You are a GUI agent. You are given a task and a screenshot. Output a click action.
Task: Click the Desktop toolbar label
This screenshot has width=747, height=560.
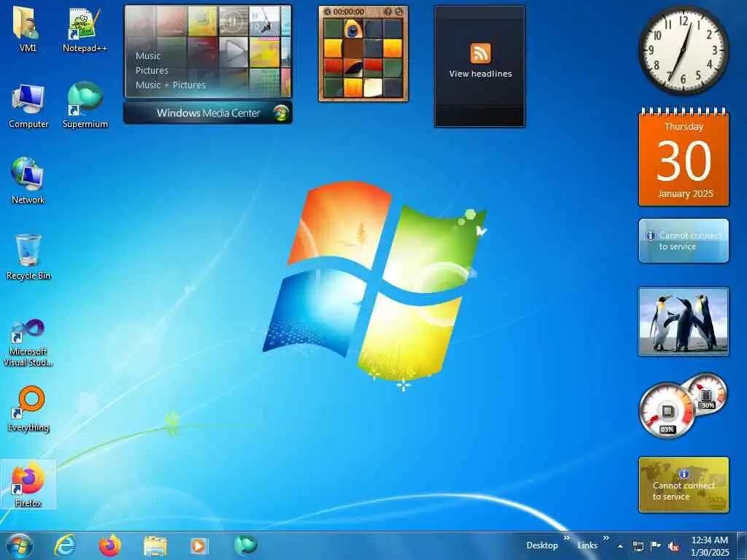click(x=542, y=545)
